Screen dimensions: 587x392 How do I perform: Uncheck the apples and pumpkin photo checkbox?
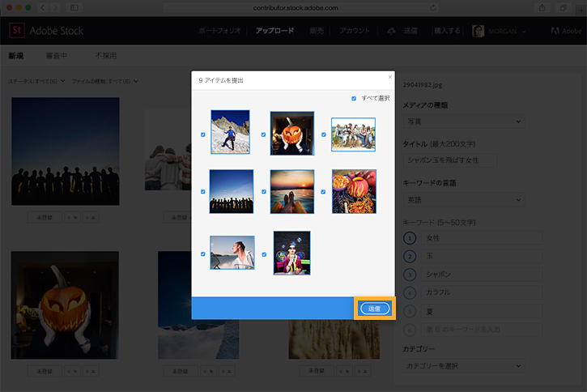323,192
